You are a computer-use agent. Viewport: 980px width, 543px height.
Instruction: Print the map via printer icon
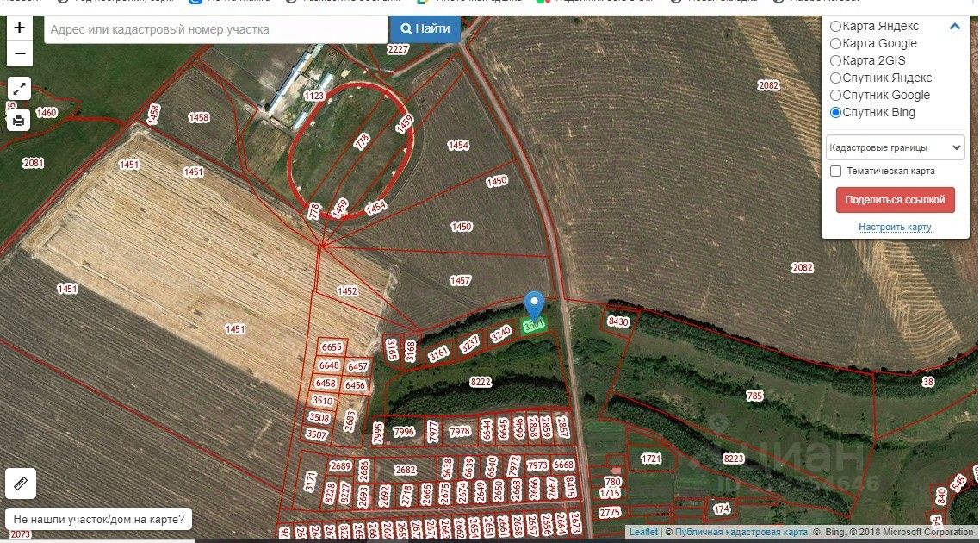coord(19,120)
